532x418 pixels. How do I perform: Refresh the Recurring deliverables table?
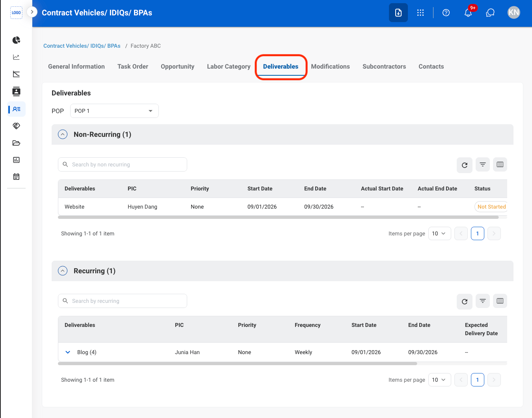tap(465, 301)
